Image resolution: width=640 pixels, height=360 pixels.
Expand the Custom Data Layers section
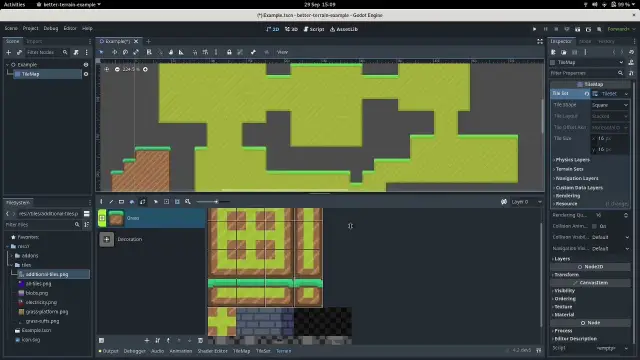tap(578, 188)
